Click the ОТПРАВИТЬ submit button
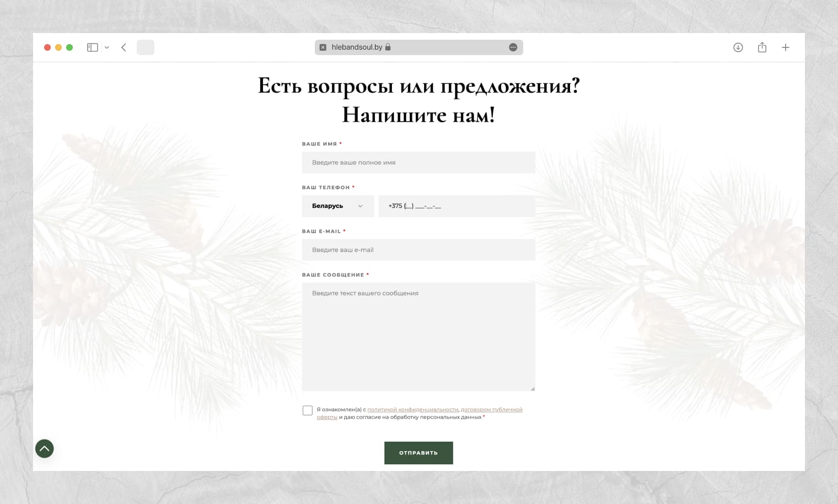 [418, 453]
